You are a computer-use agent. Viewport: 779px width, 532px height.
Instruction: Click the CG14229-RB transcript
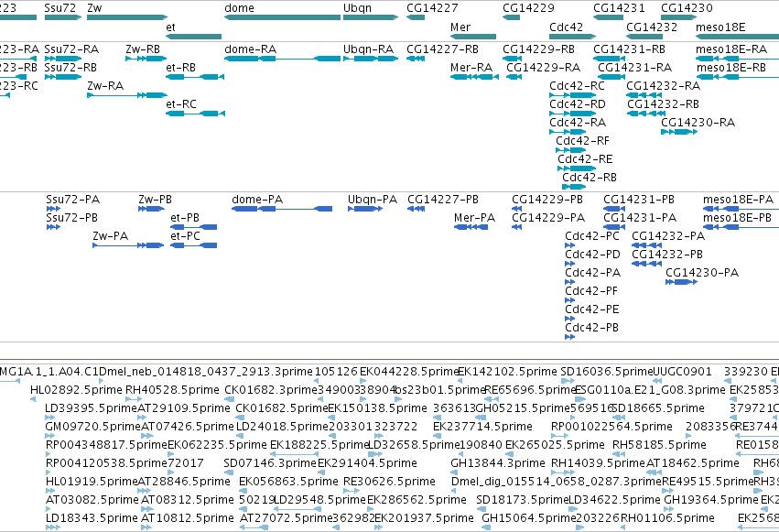pyautogui.click(x=513, y=59)
